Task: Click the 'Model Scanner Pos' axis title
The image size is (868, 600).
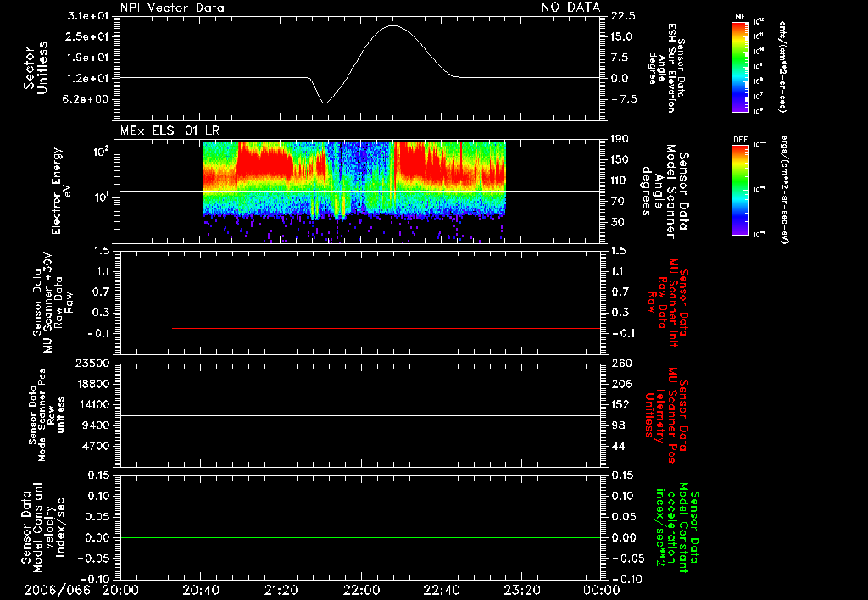Action: pyautogui.click(x=47, y=415)
